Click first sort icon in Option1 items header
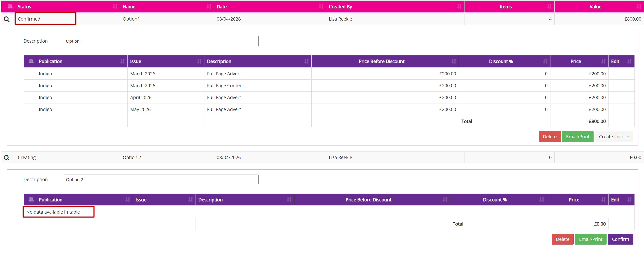This screenshot has width=644, height=253. point(31,61)
